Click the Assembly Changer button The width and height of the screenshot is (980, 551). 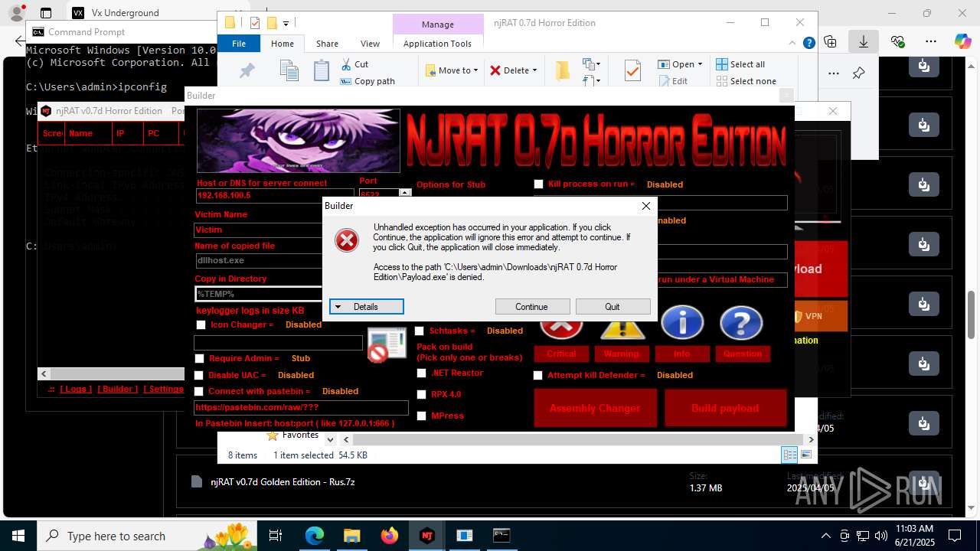click(595, 408)
